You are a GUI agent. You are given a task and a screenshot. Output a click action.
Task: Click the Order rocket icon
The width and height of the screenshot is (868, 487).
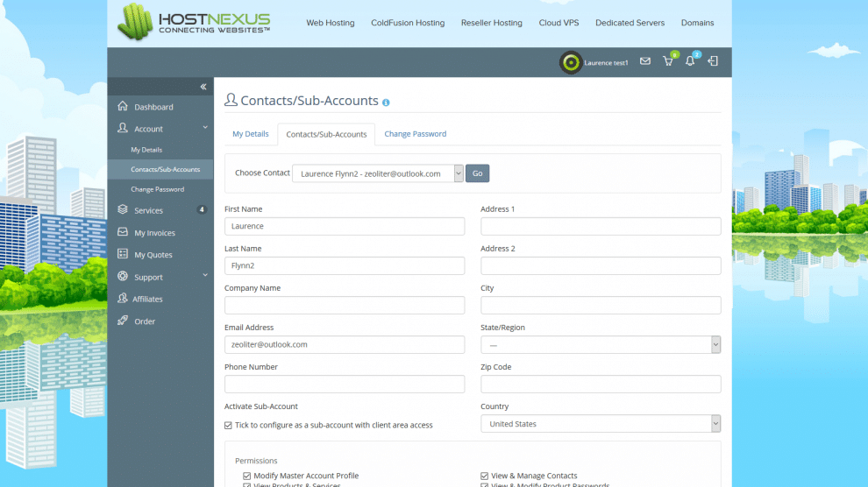[x=123, y=321]
